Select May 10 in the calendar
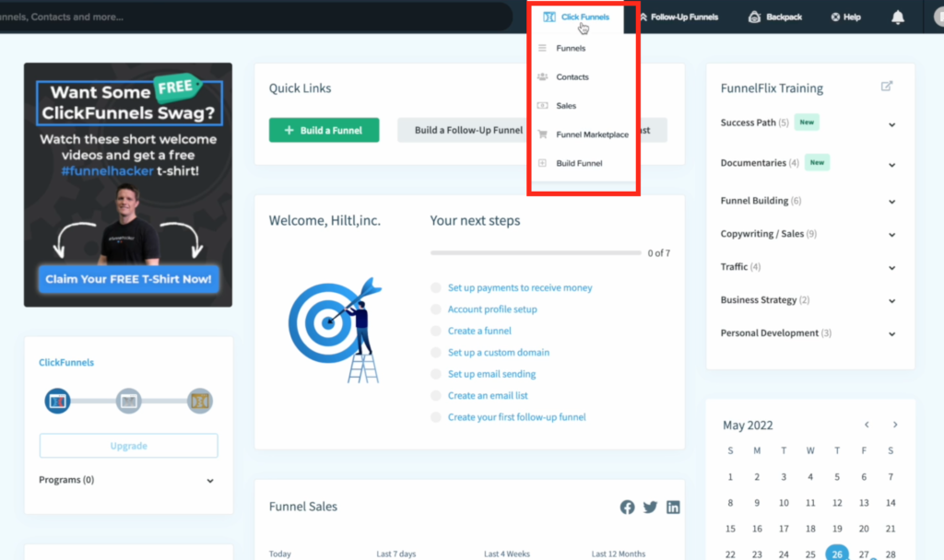This screenshot has width=944, height=560. click(784, 503)
